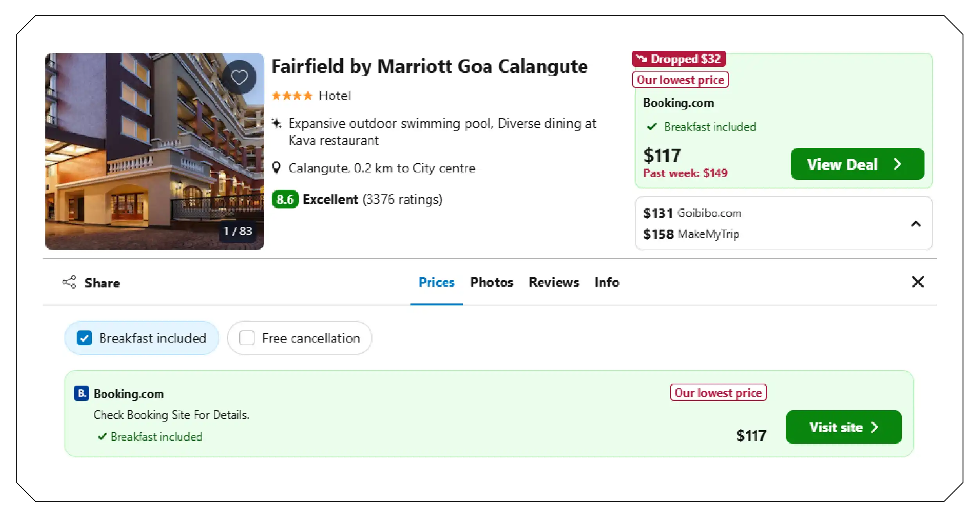Image resolution: width=980 pixels, height=517 pixels.
Task: Click the Booking.com 'B.' logo icon
Action: (81, 393)
